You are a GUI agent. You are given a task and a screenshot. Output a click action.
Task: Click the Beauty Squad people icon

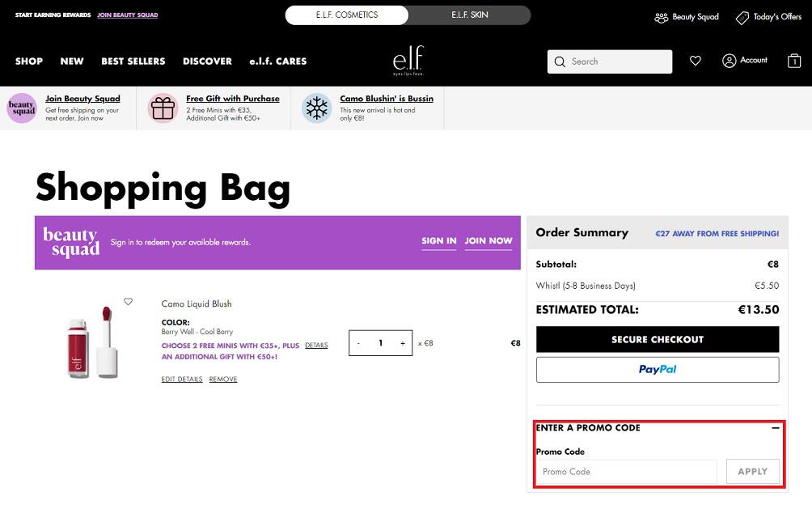(x=661, y=18)
